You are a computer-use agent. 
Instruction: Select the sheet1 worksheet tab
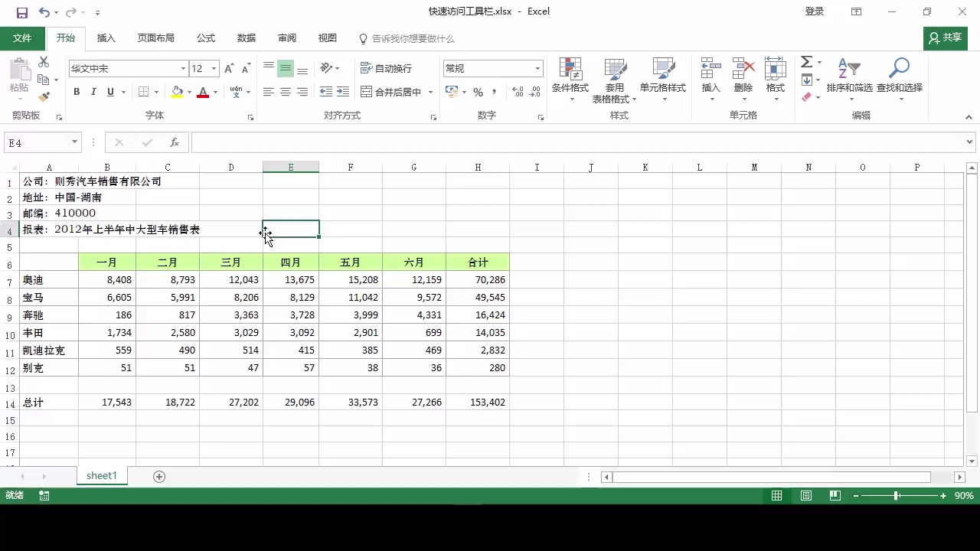(101, 475)
